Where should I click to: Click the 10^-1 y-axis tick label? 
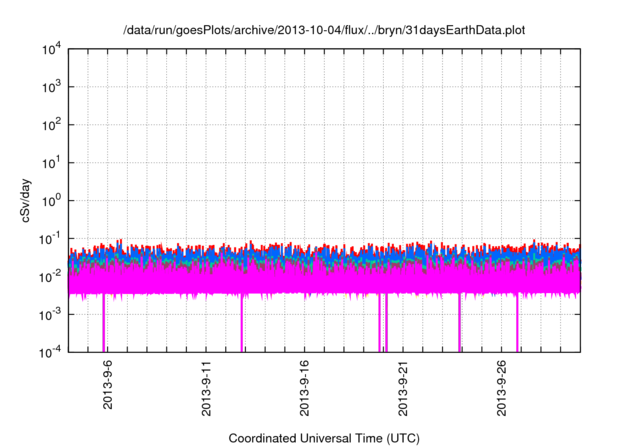pos(50,239)
